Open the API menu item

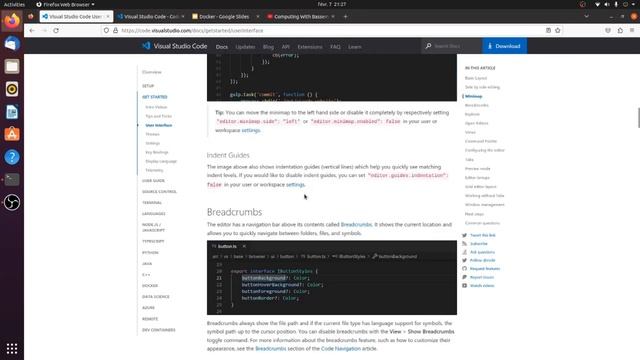pyautogui.click(x=286, y=47)
